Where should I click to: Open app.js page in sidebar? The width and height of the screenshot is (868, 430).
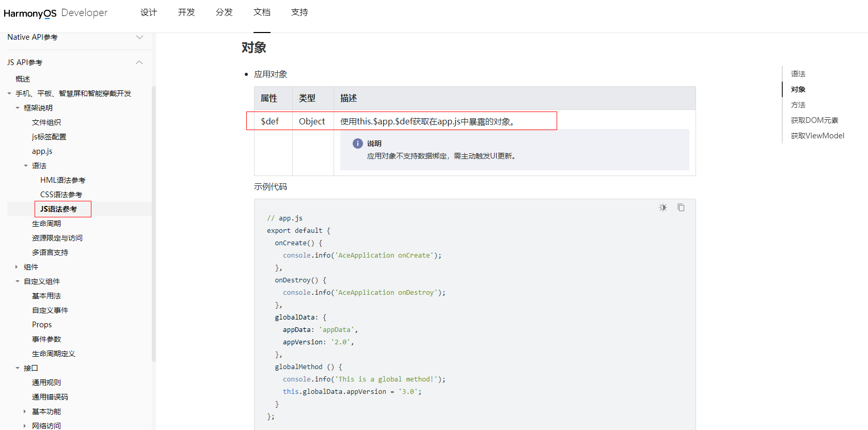pyautogui.click(x=42, y=151)
